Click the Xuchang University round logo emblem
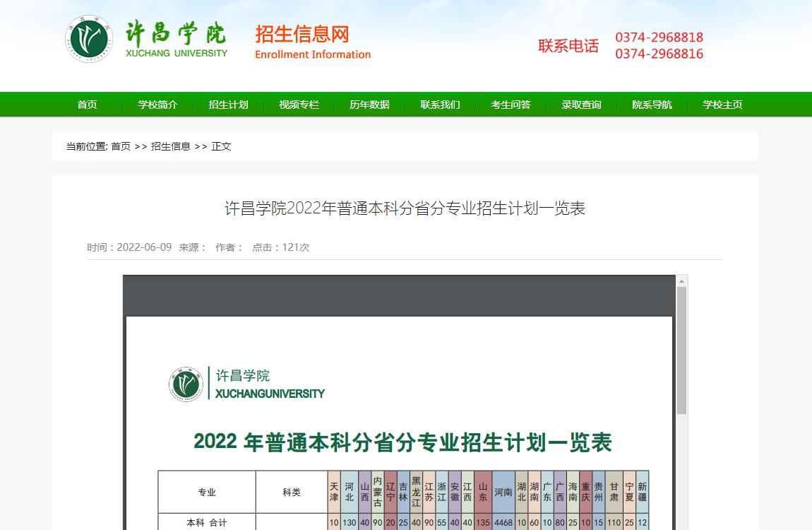Viewport: 812px width, 530px height. point(89,39)
